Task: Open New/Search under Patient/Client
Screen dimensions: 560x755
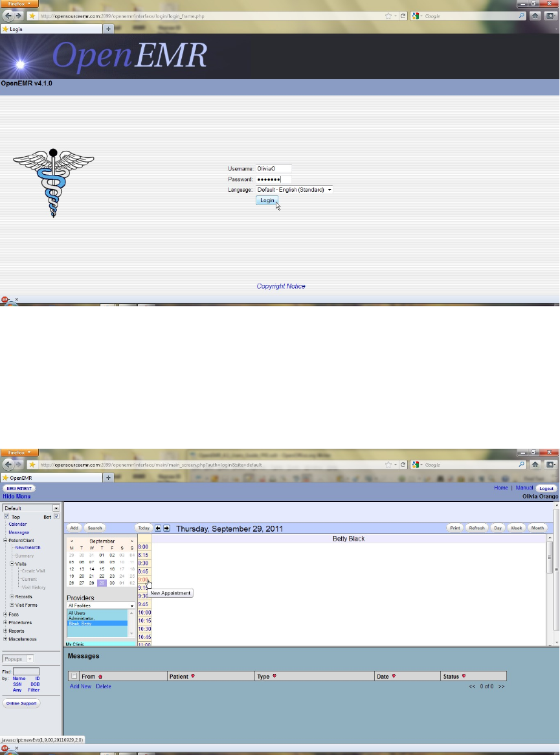Action: coord(27,547)
